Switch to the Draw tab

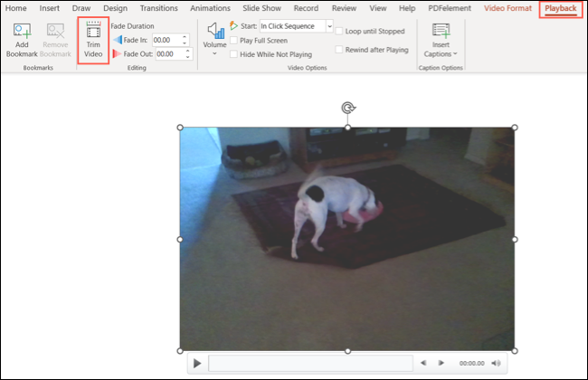(x=81, y=8)
